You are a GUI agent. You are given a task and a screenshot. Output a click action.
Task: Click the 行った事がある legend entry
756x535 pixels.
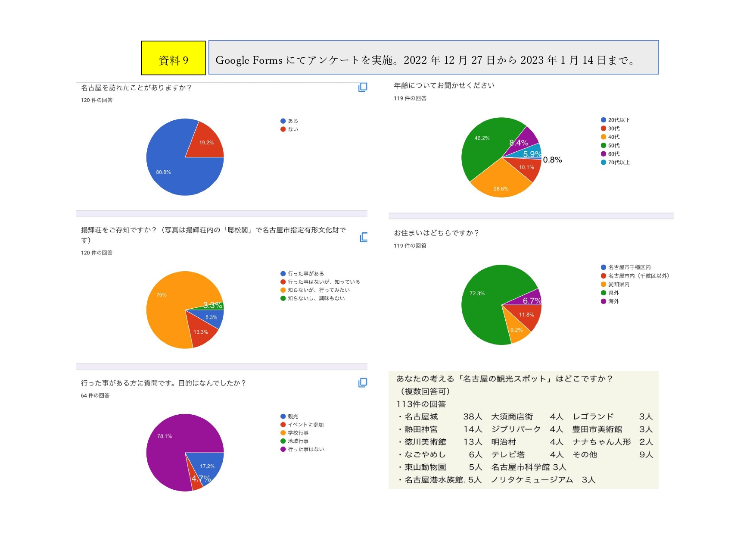[x=305, y=274]
